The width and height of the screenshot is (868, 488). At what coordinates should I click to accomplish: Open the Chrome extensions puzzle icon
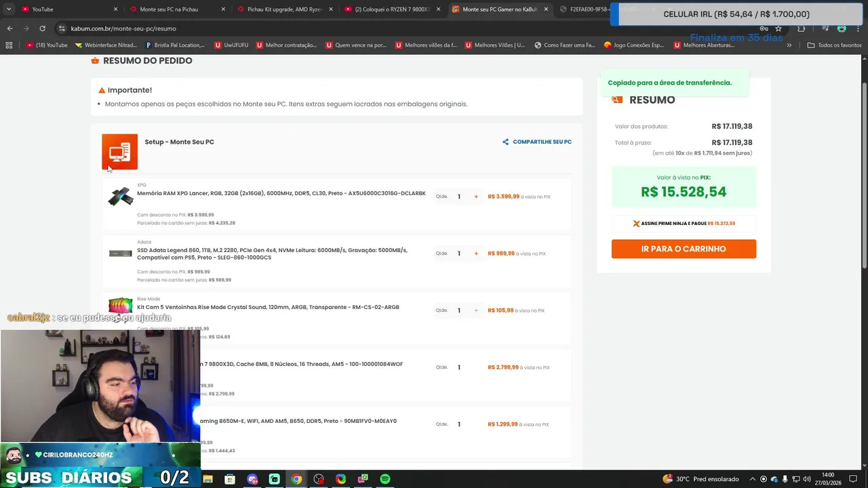tap(801, 28)
